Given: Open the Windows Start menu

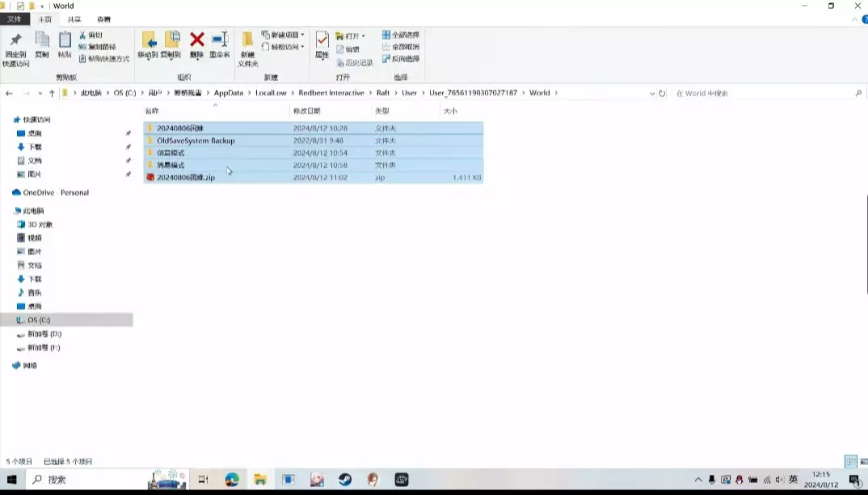Looking at the screenshot, I should coord(11,480).
